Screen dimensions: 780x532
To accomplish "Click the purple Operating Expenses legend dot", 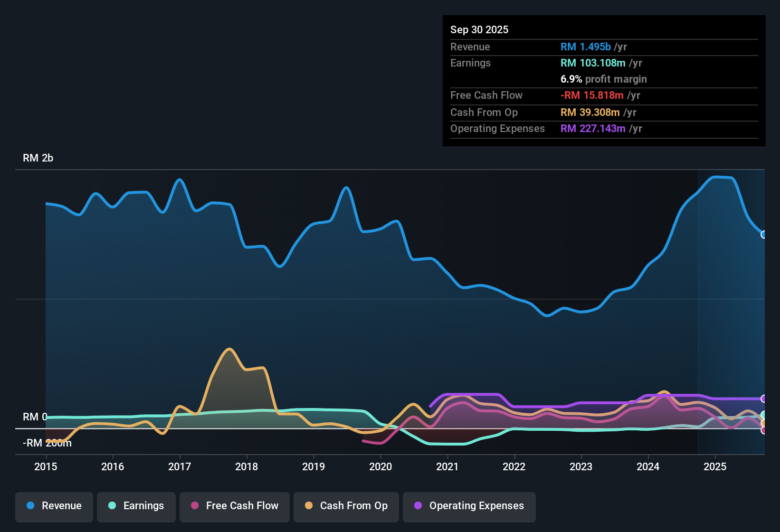I will coord(418,506).
